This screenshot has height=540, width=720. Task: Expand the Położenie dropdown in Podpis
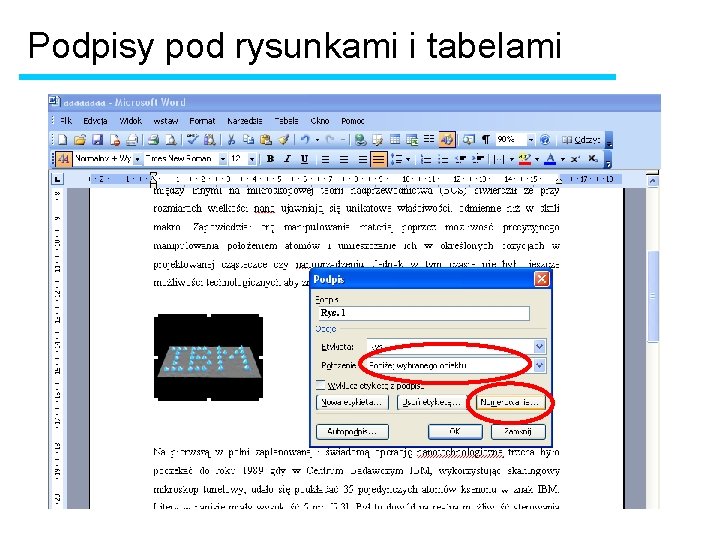(x=540, y=366)
